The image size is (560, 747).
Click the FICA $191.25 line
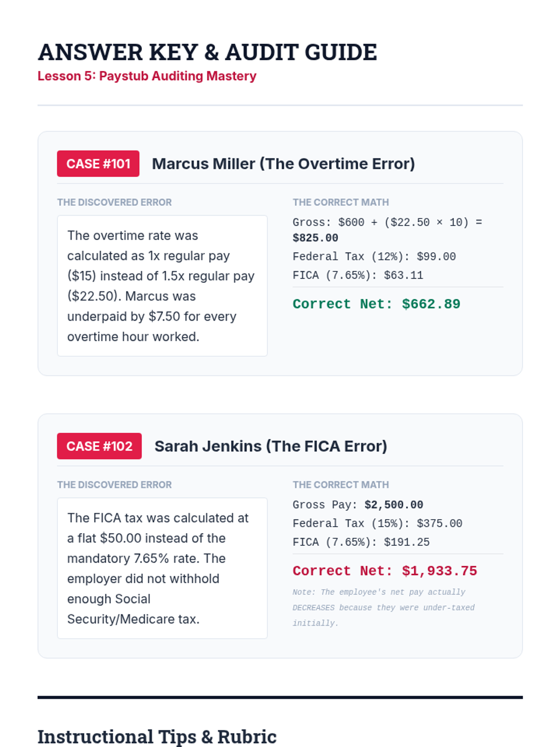pos(361,543)
